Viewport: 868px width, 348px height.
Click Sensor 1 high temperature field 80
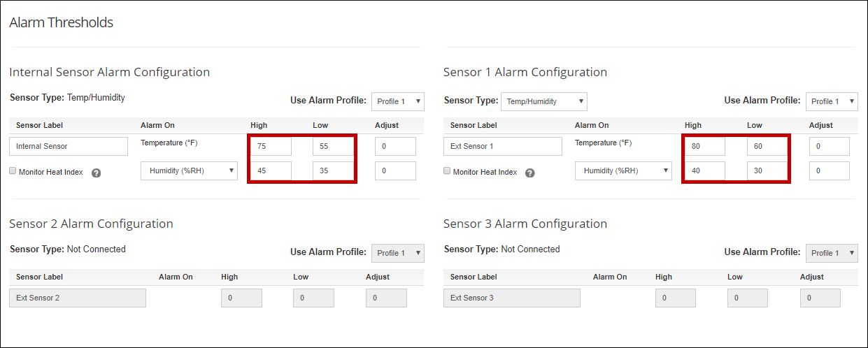[x=704, y=146]
